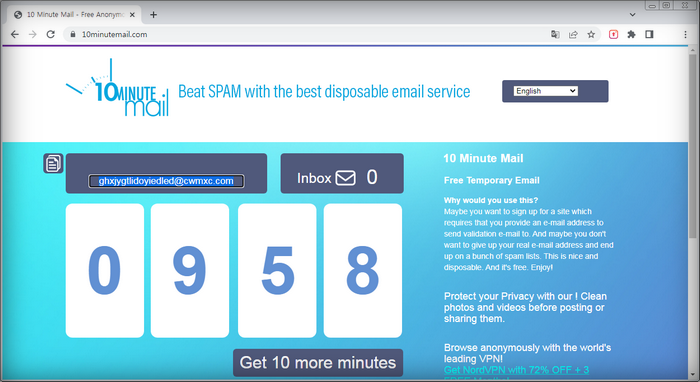Viewport: 700px width, 382px height.
Task: Select the 10 Minute Mail tab
Action: 75,15
